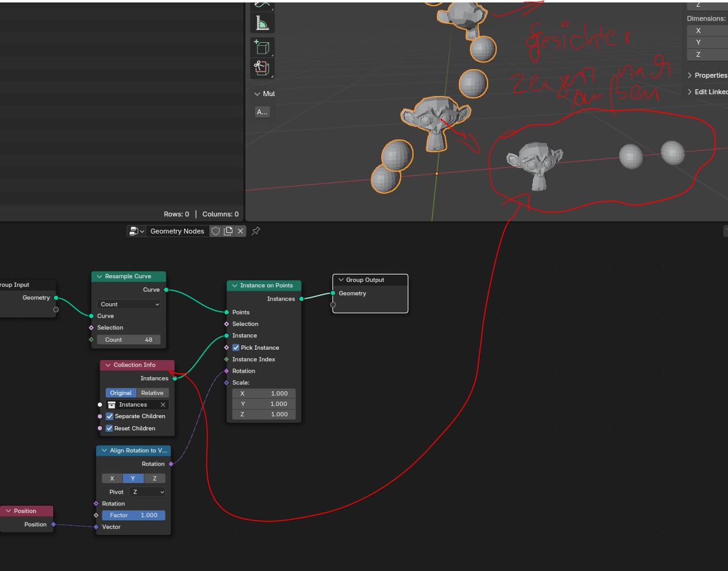The width and height of the screenshot is (728, 571).
Task: Collapse the Instance on Points node
Action: (x=234, y=285)
